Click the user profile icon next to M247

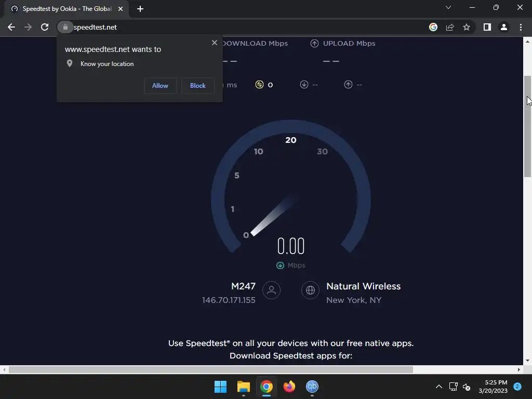coord(271,290)
